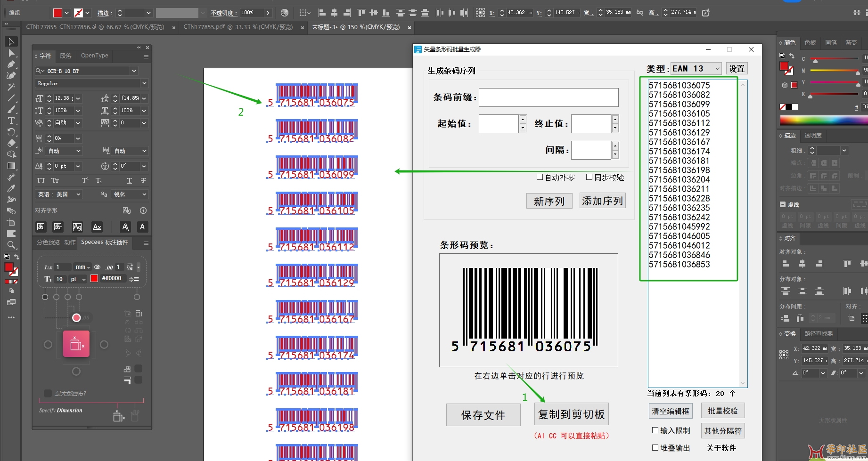Screen dimensions: 868x461
Task: Open the fill color dropdown in control bar
Action: tap(66, 13)
